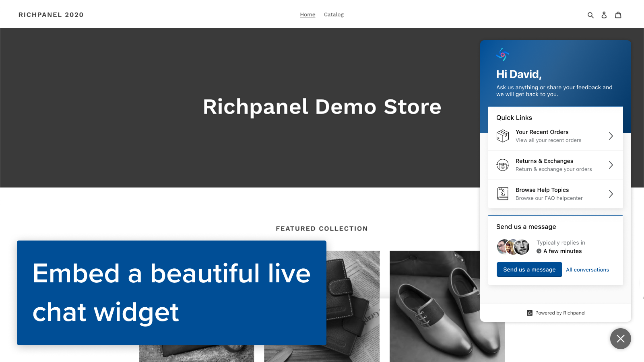
Task: Click the RICHPANEL 2020 store name
Action: [x=51, y=15]
